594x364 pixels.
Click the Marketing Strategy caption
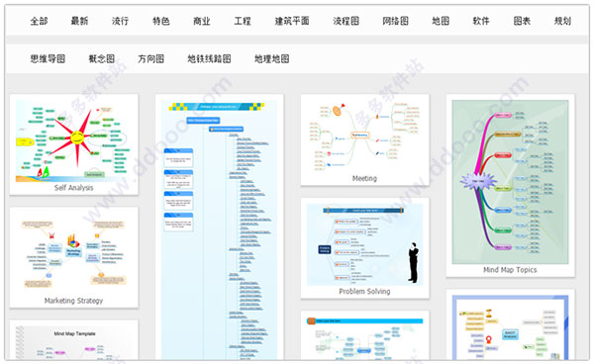(x=73, y=301)
